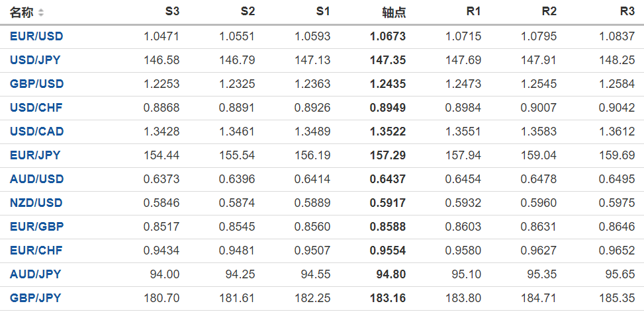Open the GBP/JPY currency pair link
Screen dimensions: 644x314
(35, 298)
